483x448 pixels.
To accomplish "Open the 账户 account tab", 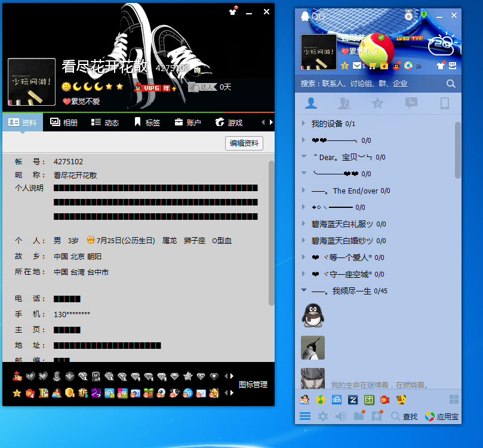I will click(x=187, y=122).
